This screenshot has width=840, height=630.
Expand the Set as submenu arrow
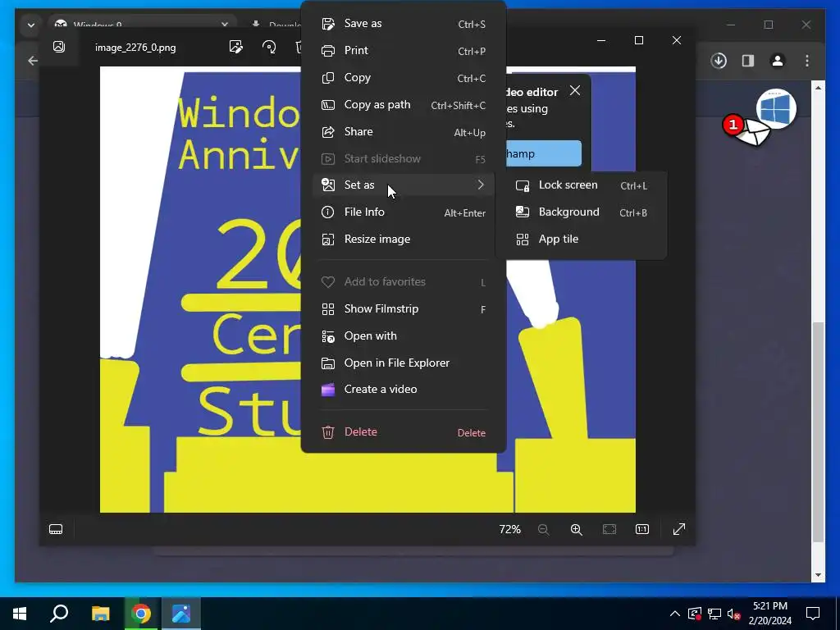tap(481, 185)
